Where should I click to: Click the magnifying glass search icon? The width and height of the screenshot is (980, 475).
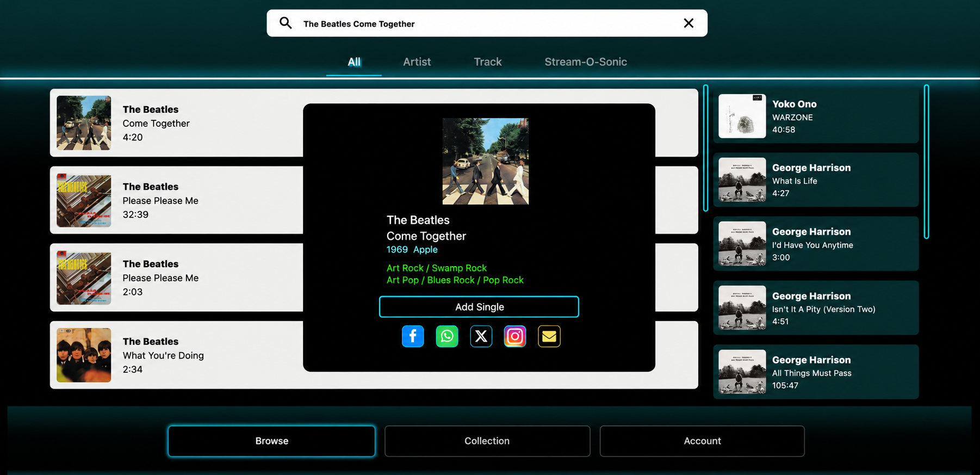(286, 23)
